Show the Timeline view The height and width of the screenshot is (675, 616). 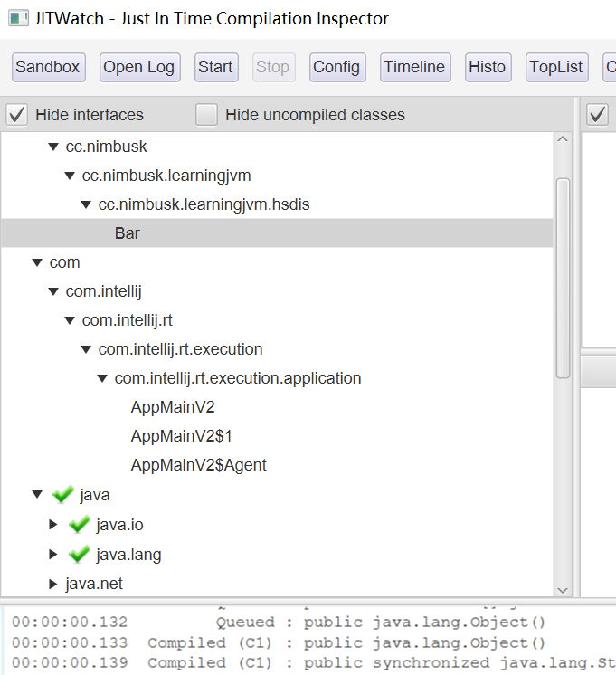click(x=414, y=67)
